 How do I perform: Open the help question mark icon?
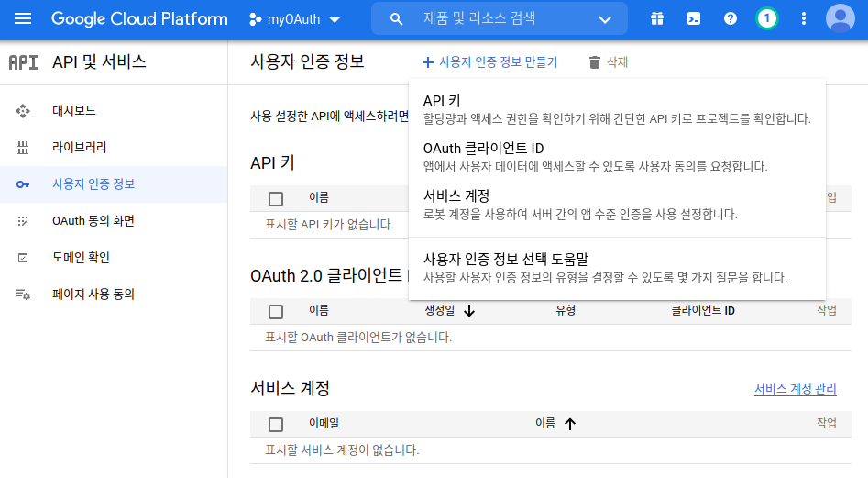[x=731, y=19]
